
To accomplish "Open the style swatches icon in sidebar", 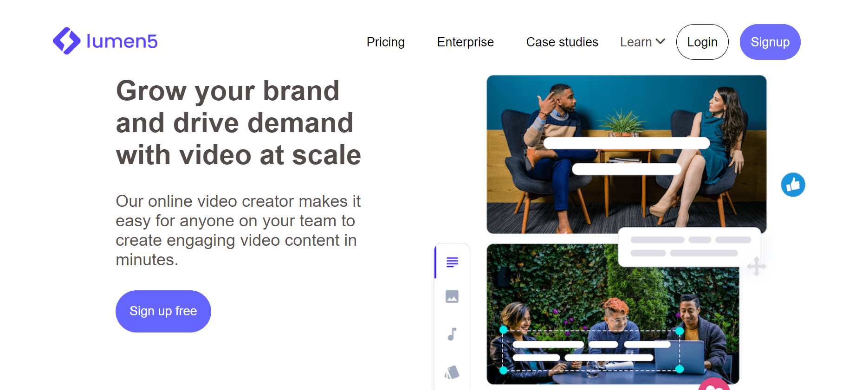I will coord(452,372).
